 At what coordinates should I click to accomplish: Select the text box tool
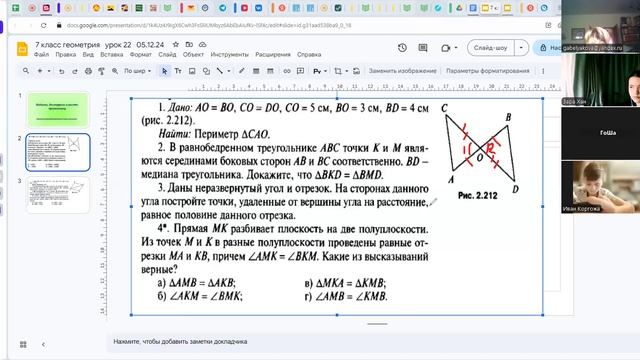click(178, 71)
